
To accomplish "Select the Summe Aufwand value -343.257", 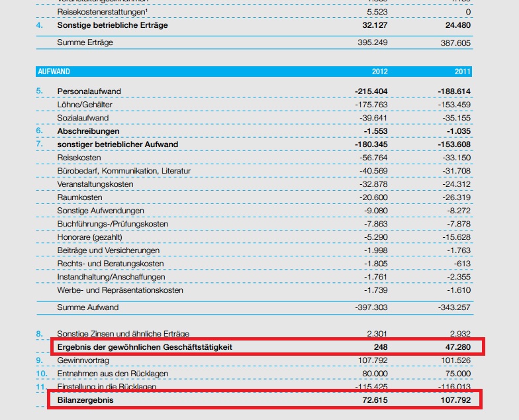I will click(454, 307).
